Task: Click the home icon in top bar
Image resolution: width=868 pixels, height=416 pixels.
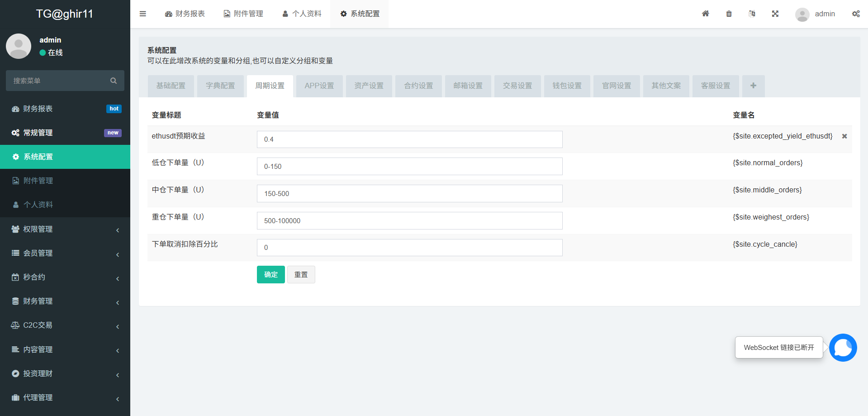Action: pyautogui.click(x=705, y=14)
